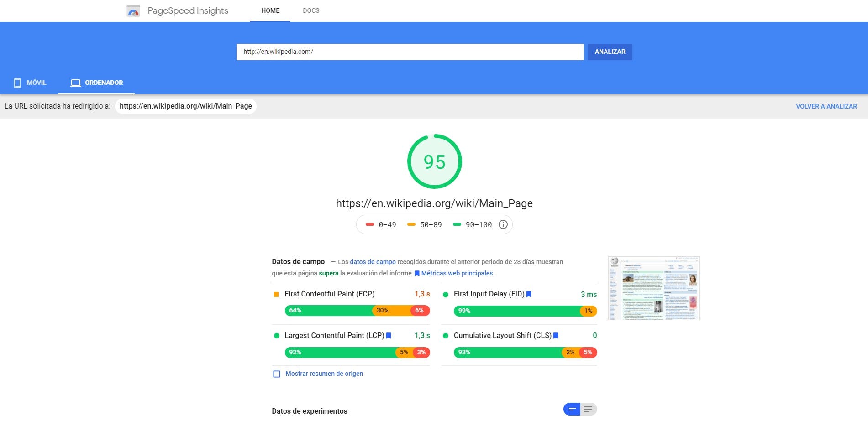Image resolution: width=868 pixels, height=426 pixels.
Task: Click inside the URL input field
Action: (x=410, y=52)
